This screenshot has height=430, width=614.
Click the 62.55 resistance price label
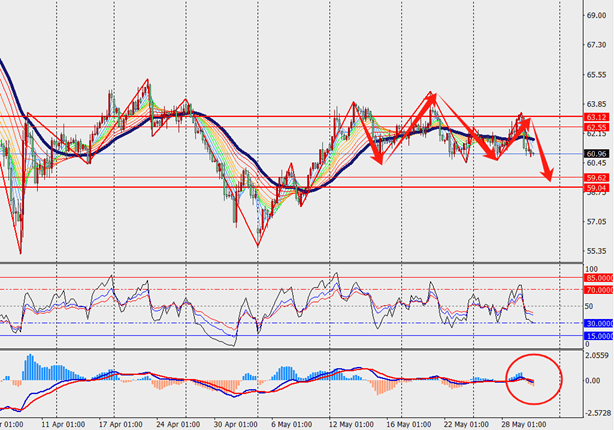(596, 127)
